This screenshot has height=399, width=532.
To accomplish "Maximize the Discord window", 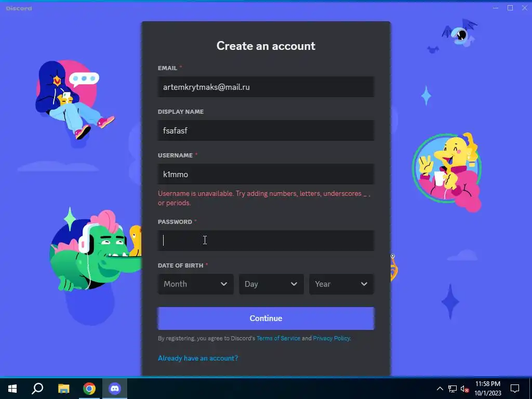I will pyautogui.click(x=510, y=8).
